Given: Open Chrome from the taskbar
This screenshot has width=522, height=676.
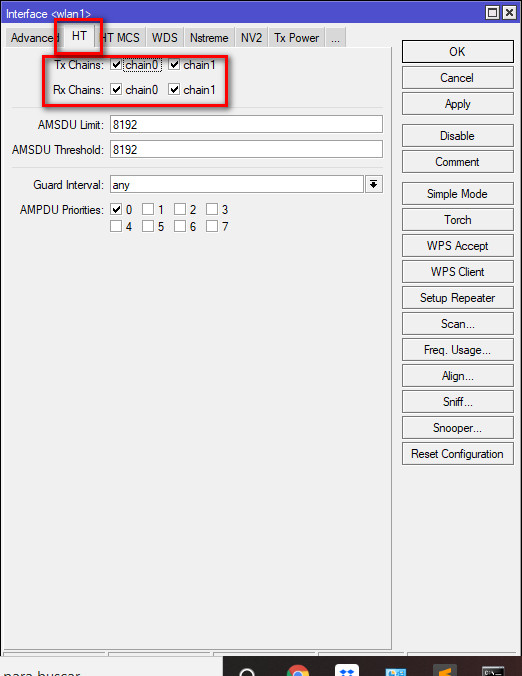Looking at the screenshot, I should point(297,671).
